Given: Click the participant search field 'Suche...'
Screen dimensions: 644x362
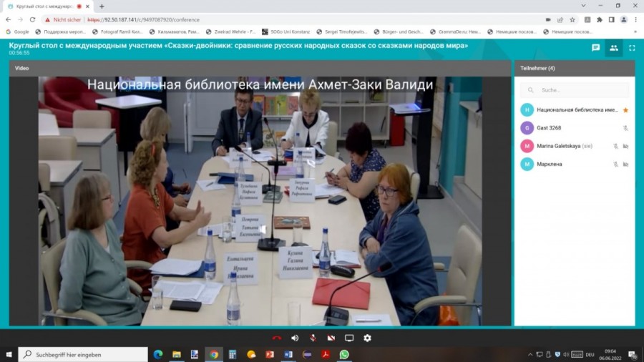Looking at the screenshot, I should (580, 90).
